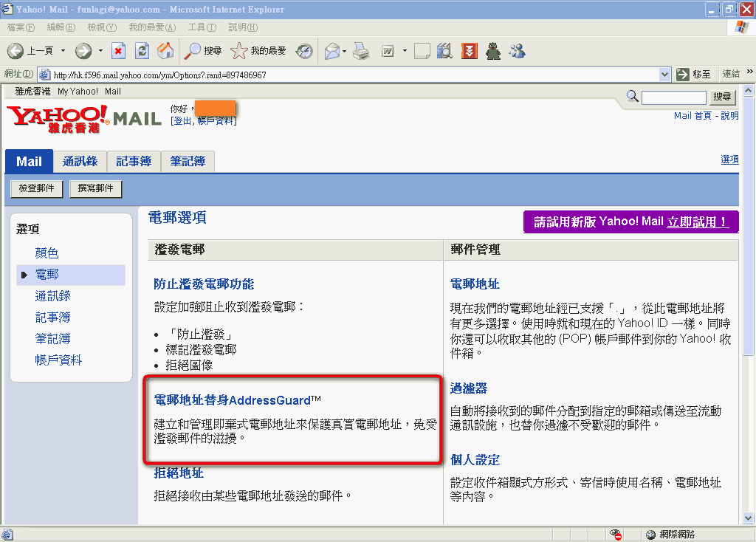Click the 檢查郵件 button
This screenshot has height=542, width=756.
[x=37, y=188]
